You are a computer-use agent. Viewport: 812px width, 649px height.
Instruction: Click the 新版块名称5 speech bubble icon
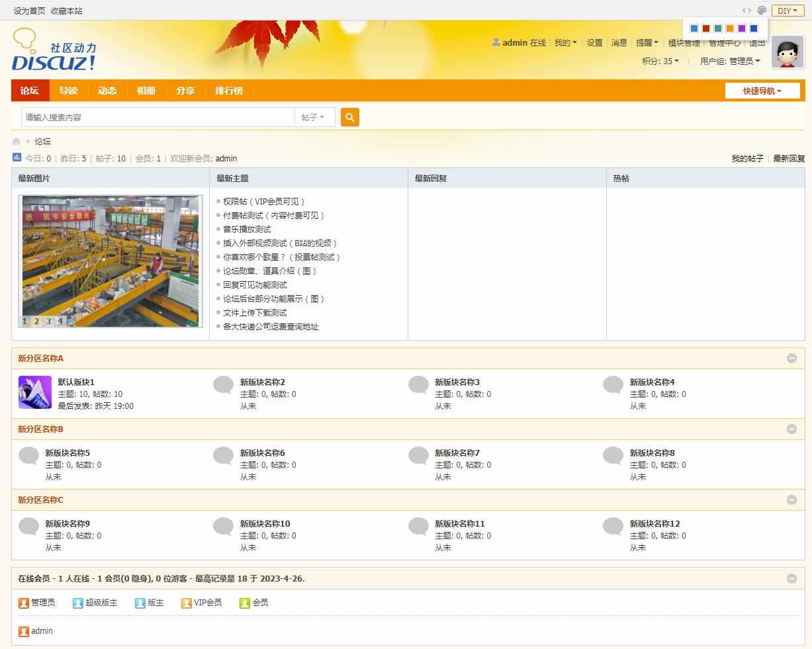point(29,456)
